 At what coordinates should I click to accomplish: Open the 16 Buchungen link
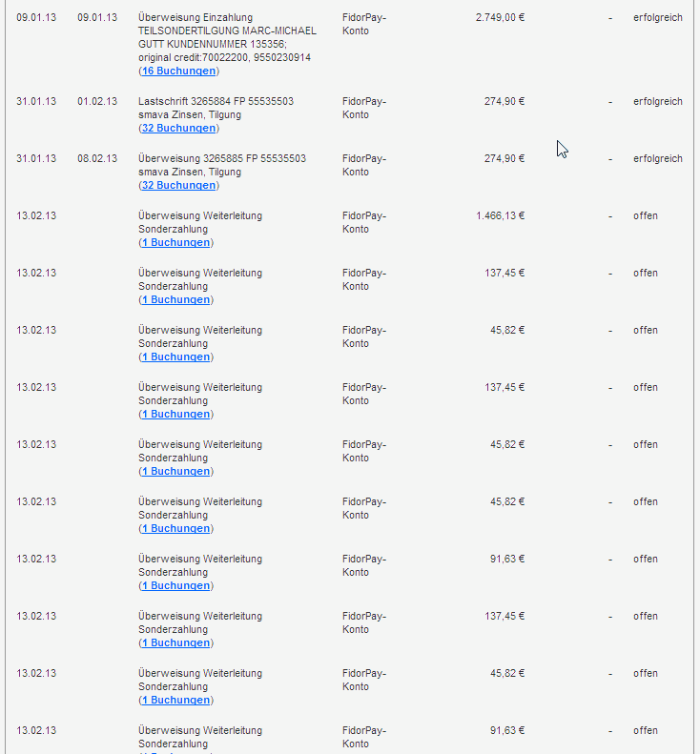[x=178, y=71]
